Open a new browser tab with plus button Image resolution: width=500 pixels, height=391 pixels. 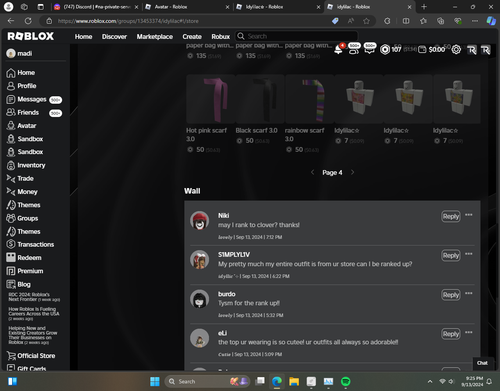coord(424,7)
